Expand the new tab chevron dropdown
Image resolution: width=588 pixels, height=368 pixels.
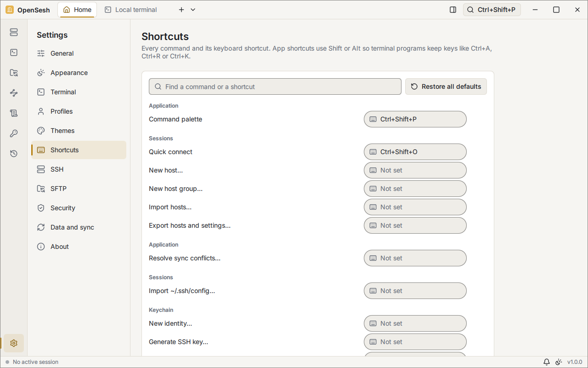click(x=193, y=10)
